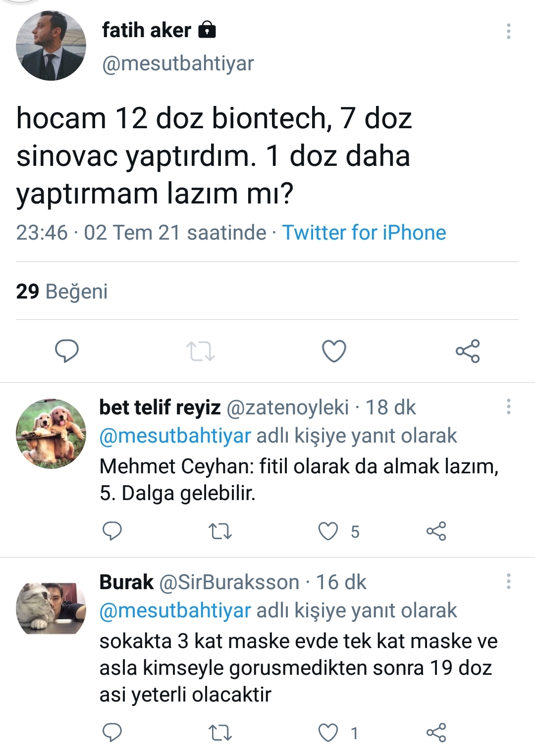Reply to bet telif reyiz's comment
Viewport: 535px width, 756px height.
pyautogui.click(x=112, y=531)
